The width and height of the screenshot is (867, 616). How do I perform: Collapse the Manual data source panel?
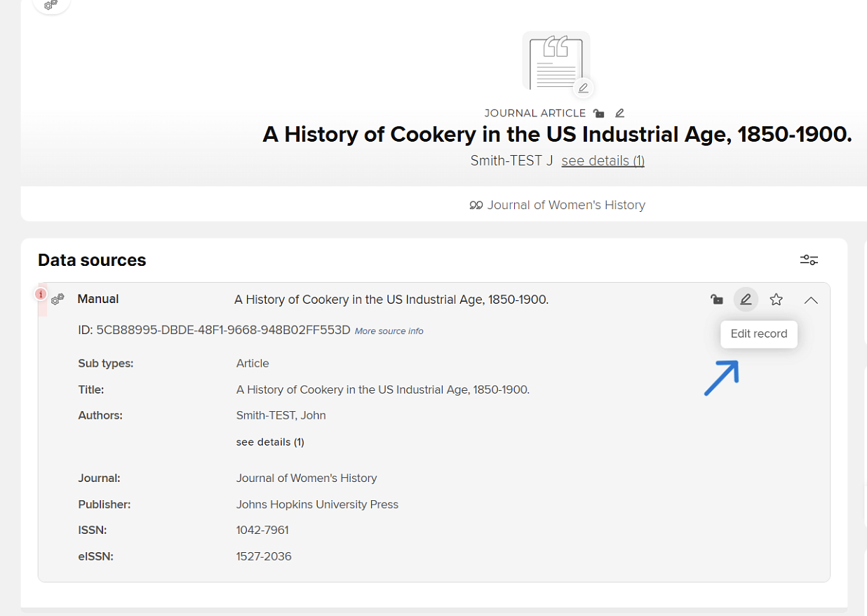(811, 300)
